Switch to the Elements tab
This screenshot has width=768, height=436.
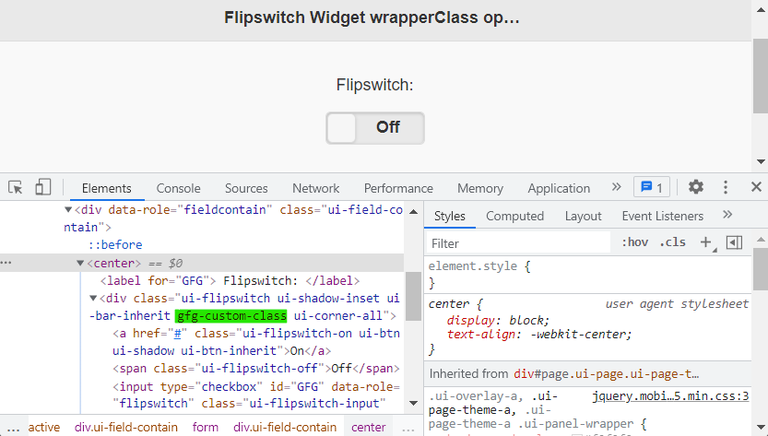(x=106, y=188)
